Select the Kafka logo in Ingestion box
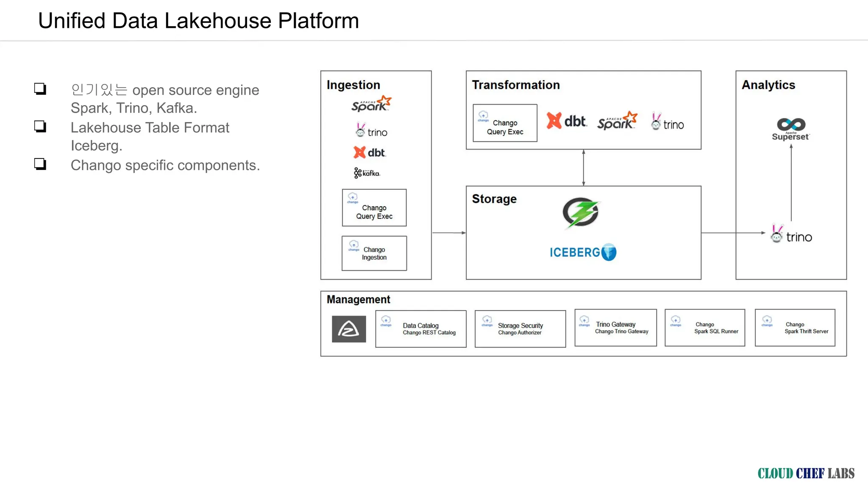The height and width of the screenshot is (488, 868). 367,173
